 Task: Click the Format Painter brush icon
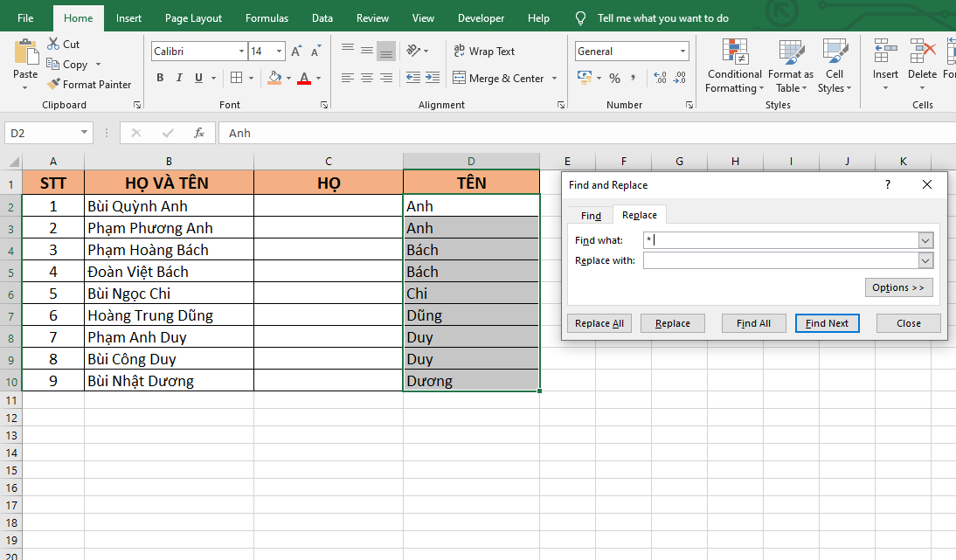pyautogui.click(x=54, y=85)
